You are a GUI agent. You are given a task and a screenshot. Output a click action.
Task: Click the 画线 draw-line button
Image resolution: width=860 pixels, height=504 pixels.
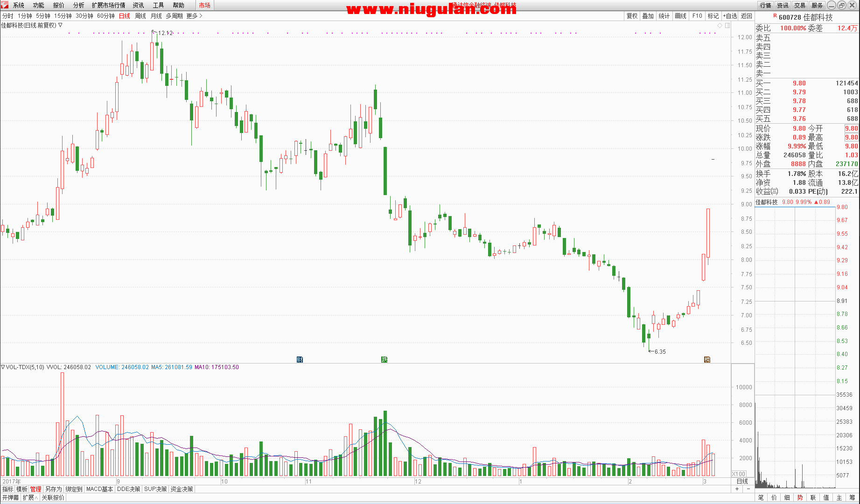681,16
